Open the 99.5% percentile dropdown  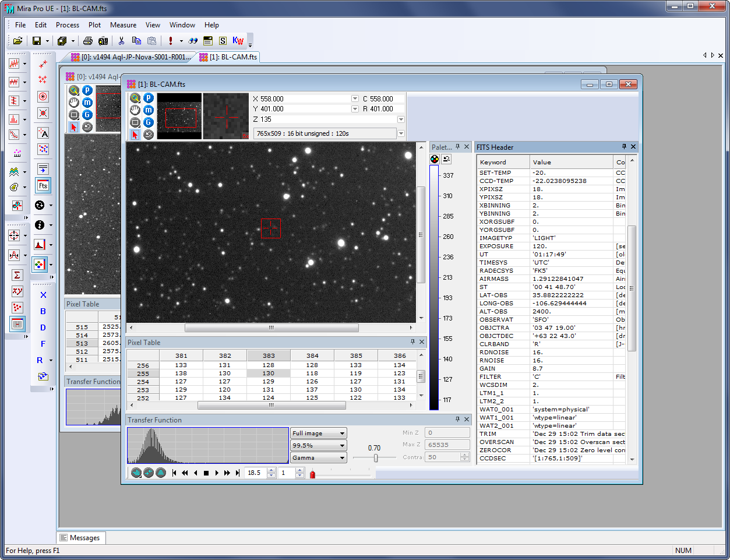tap(319, 445)
